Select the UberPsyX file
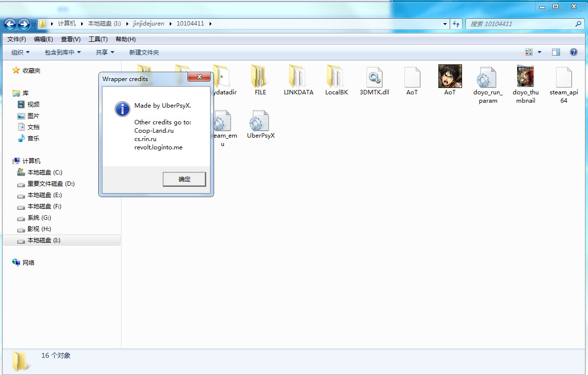This screenshot has height=375, width=588. point(261,124)
